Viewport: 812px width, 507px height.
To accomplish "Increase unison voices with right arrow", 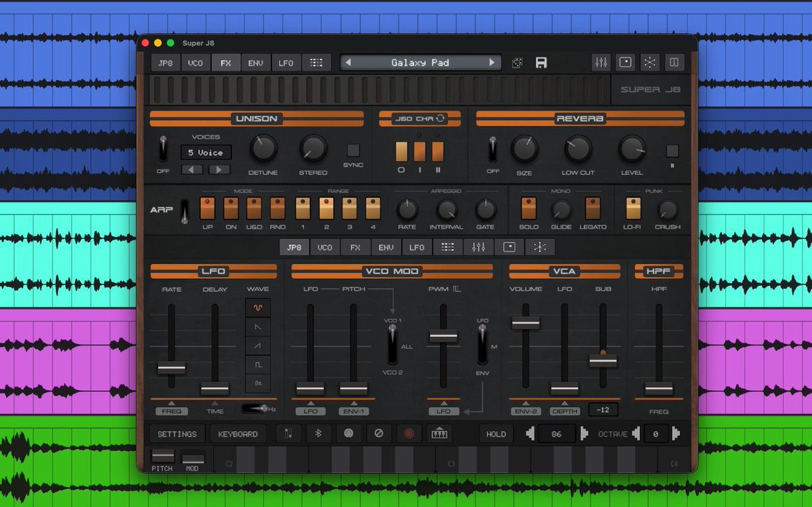I will click(x=219, y=170).
